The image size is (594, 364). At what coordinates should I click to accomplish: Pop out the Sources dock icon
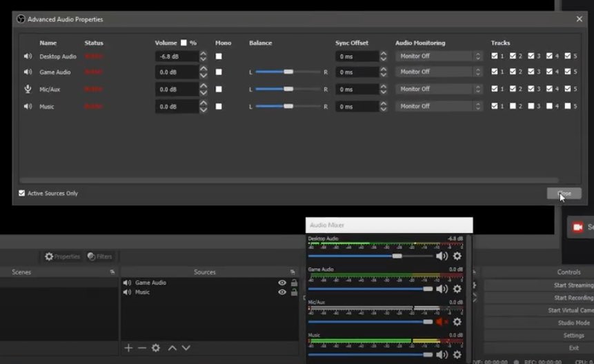click(x=293, y=272)
